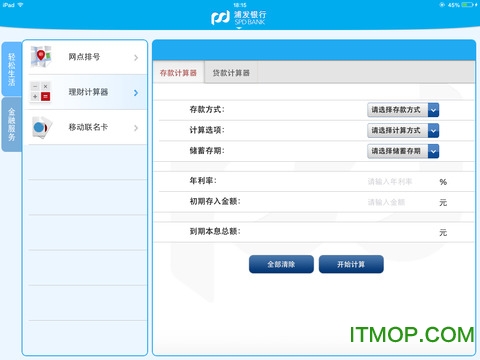480x360 pixels.
Task: Click the 到期本息总额 label text
Action: click(x=215, y=231)
